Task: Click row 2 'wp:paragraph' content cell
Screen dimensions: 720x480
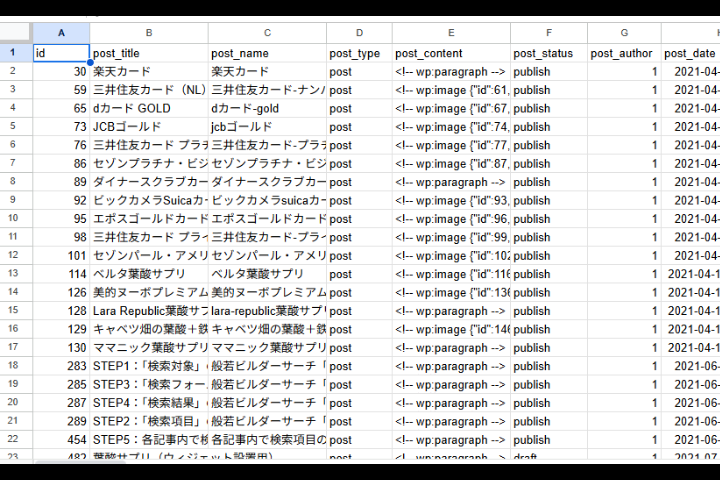Action: click(451, 72)
